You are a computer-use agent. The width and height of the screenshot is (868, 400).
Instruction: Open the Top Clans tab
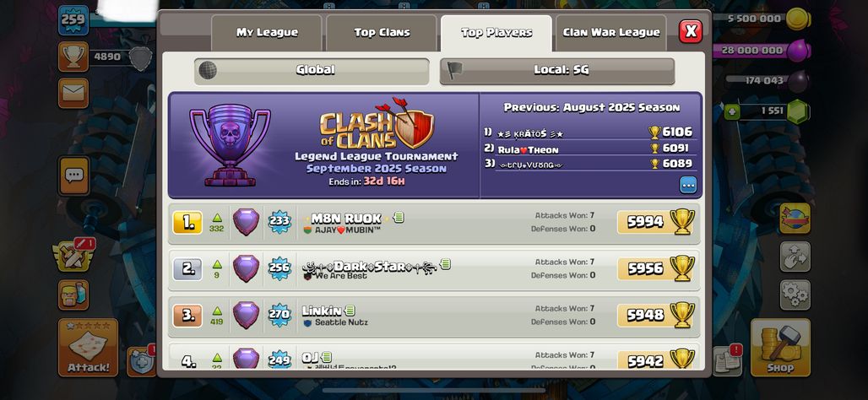382,33
